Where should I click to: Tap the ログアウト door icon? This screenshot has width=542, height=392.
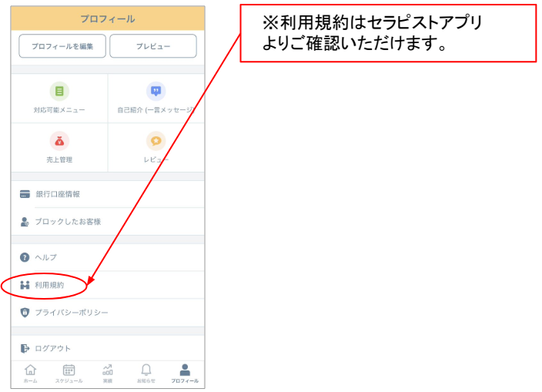25,348
